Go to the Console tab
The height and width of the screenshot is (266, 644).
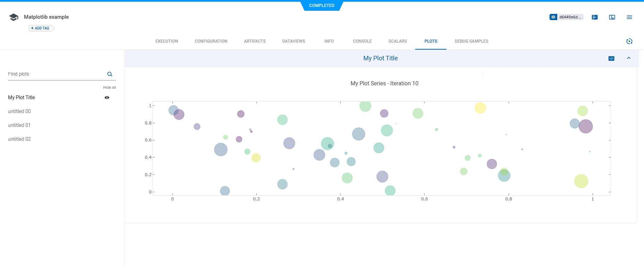pyautogui.click(x=362, y=41)
